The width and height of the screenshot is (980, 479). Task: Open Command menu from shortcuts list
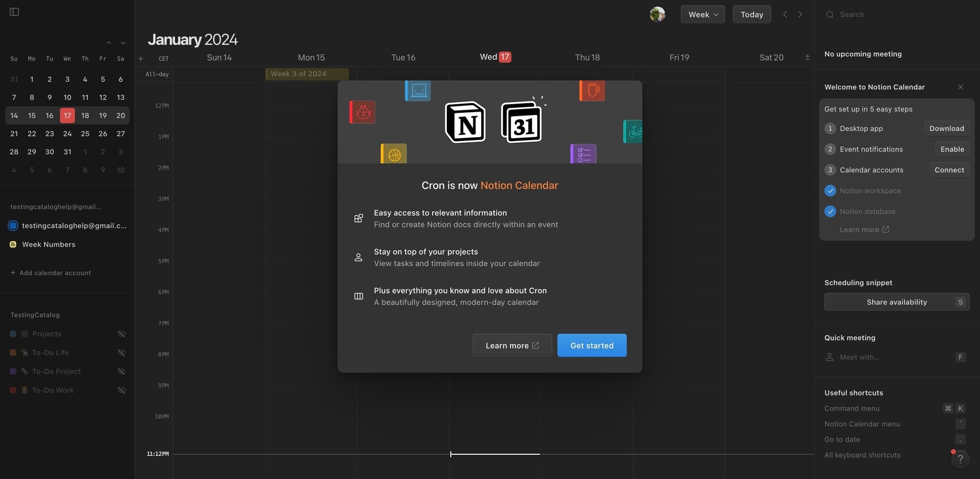[852, 408]
